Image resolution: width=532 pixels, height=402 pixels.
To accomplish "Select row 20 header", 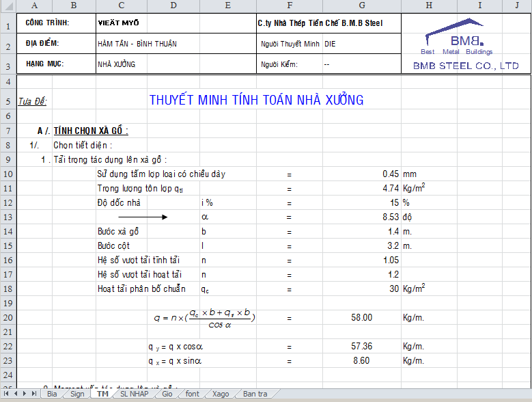I will click(8, 317).
